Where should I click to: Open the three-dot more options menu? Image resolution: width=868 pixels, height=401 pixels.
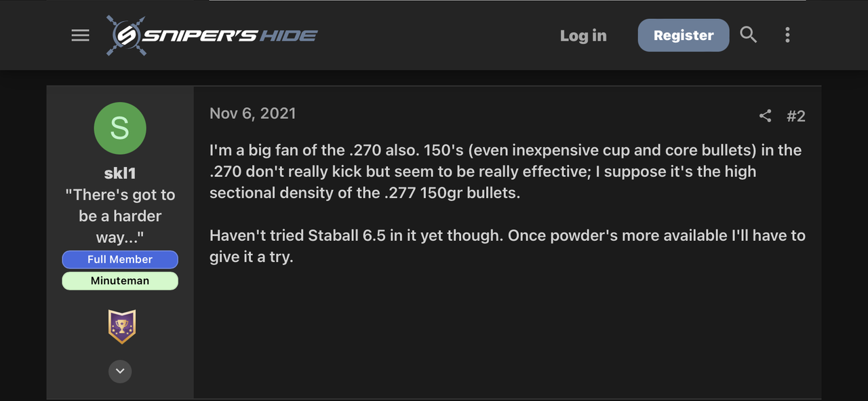point(787,35)
